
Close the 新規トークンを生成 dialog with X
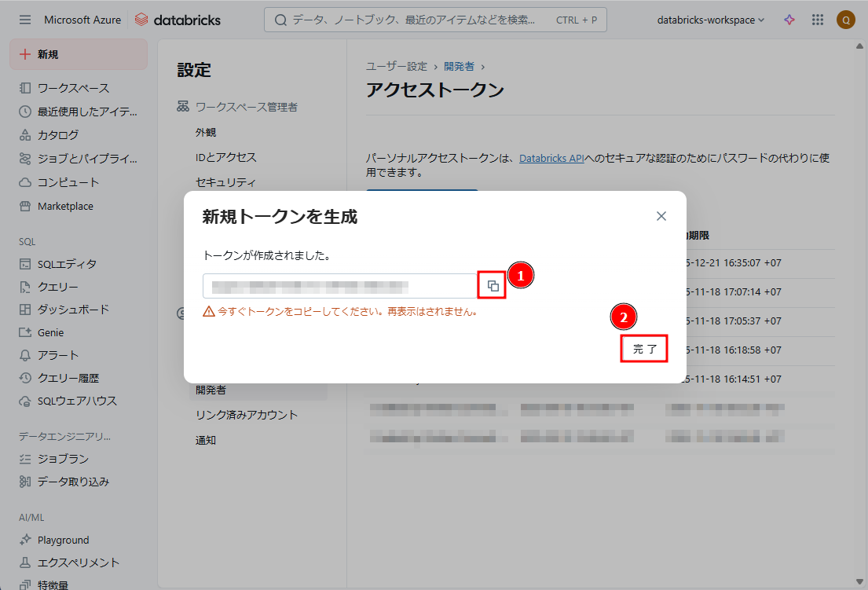click(x=661, y=216)
